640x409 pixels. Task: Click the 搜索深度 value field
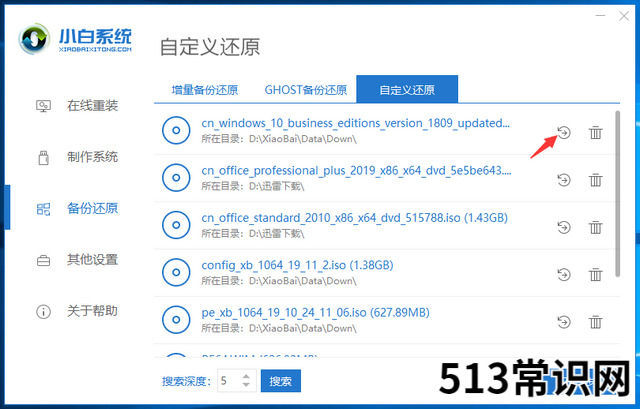click(230, 381)
